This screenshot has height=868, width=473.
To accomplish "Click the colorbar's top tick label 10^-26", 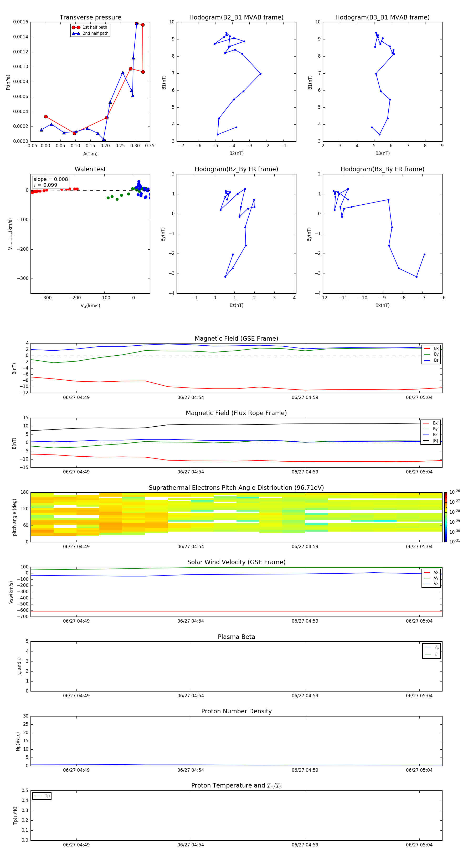I will coord(454,492).
